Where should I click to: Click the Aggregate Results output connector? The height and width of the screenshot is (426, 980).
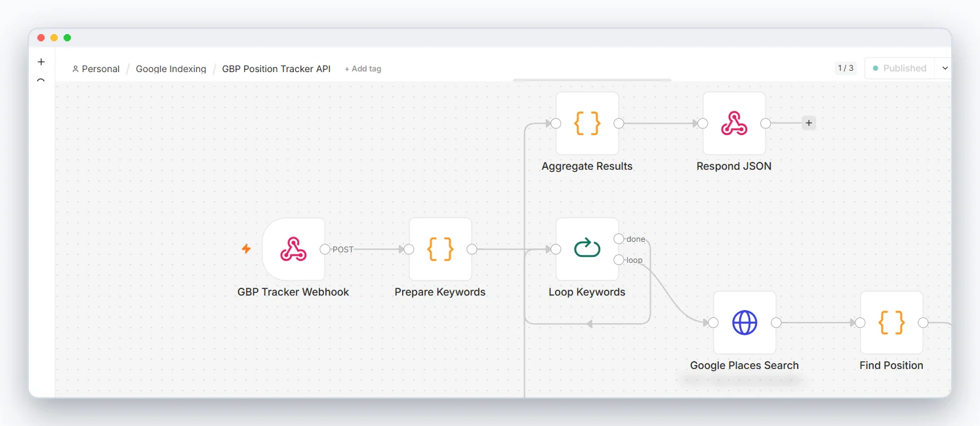619,123
